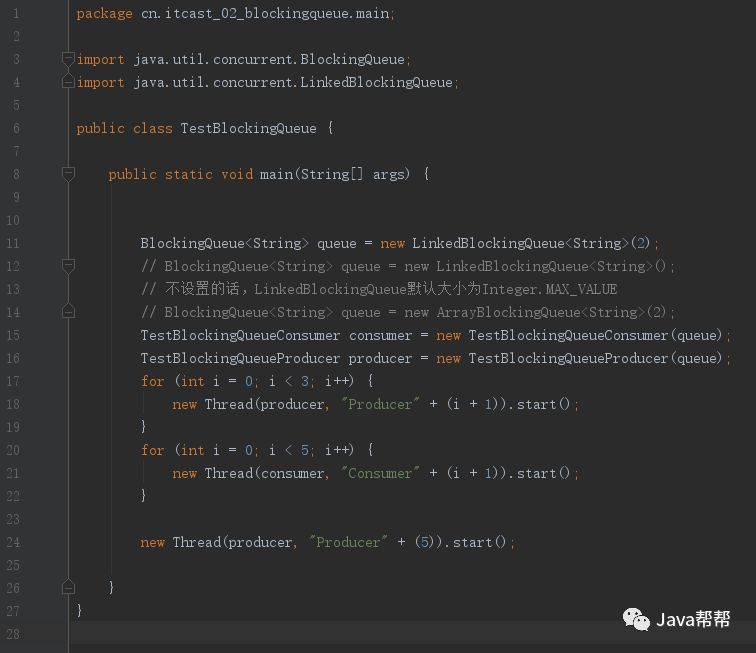
Task: Click the 'i < 5' loop condition
Action: point(288,450)
